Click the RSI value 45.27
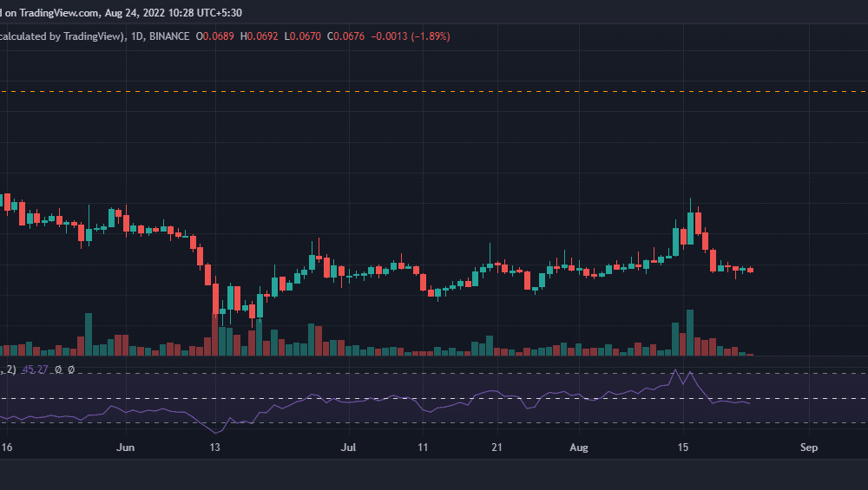The image size is (868, 490). pyautogui.click(x=35, y=369)
